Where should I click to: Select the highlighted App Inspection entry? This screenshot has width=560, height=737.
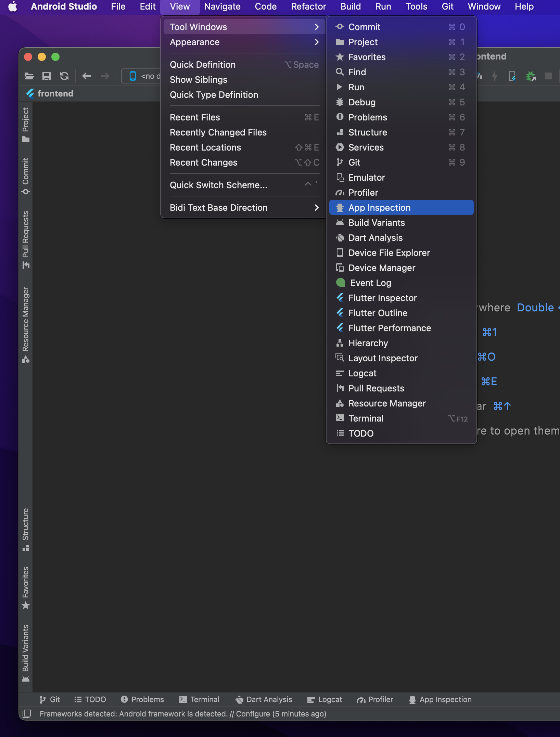point(401,208)
